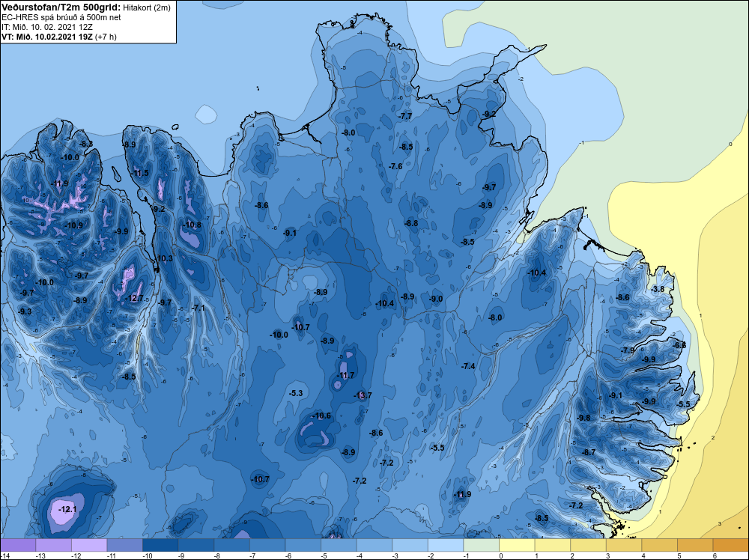
Task: Click the -9.0 temperature value
Action: [x=435, y=299]
